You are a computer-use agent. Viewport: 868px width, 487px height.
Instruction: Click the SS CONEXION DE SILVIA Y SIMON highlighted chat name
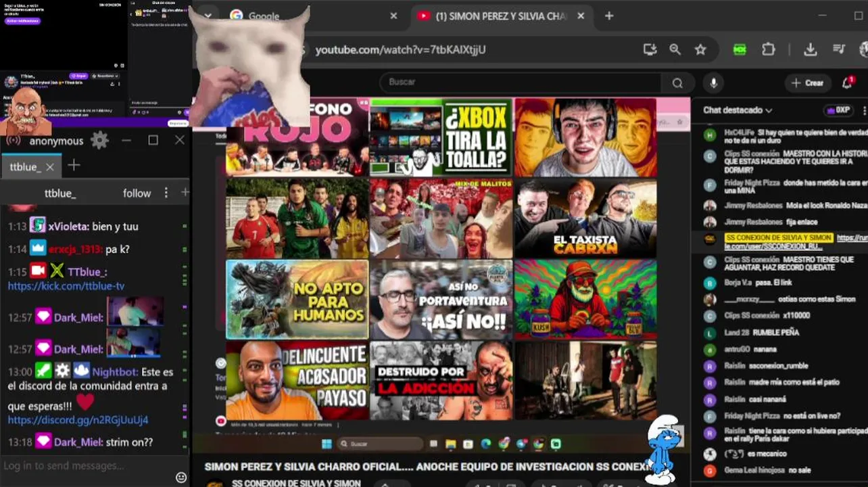(779, 238)
